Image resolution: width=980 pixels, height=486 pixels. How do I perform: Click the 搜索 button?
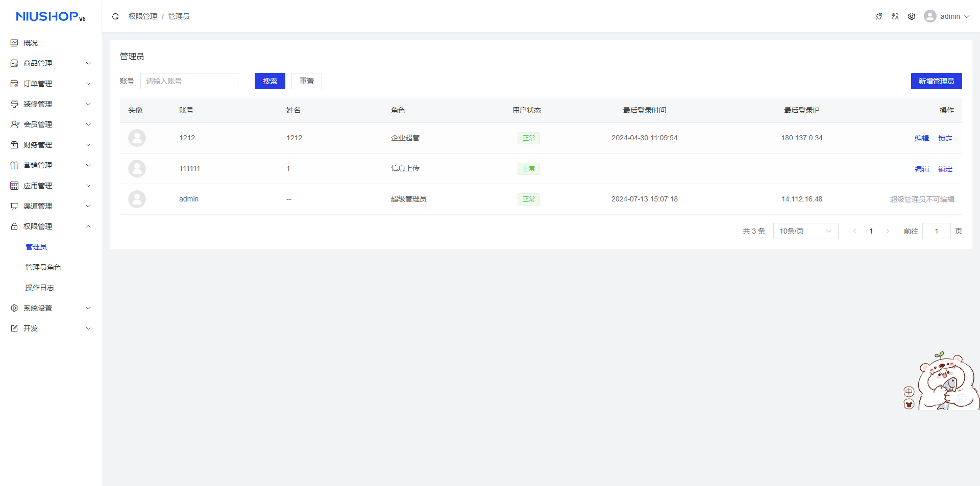(x=270, y=81)
